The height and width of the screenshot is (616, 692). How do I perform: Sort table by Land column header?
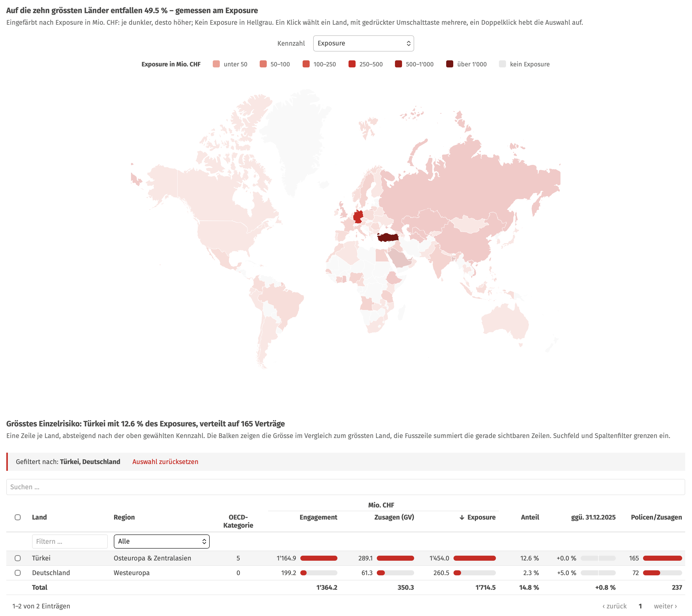tap(39, 517)
